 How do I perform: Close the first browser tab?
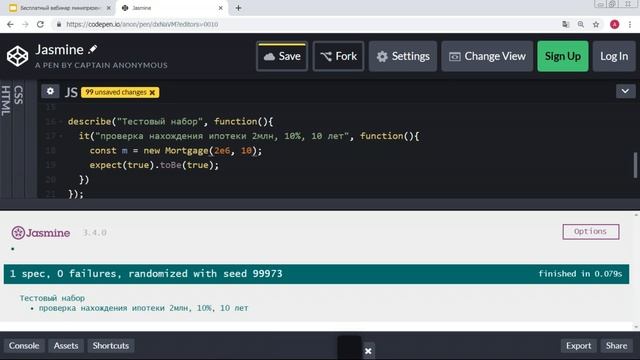pos(109,8)
